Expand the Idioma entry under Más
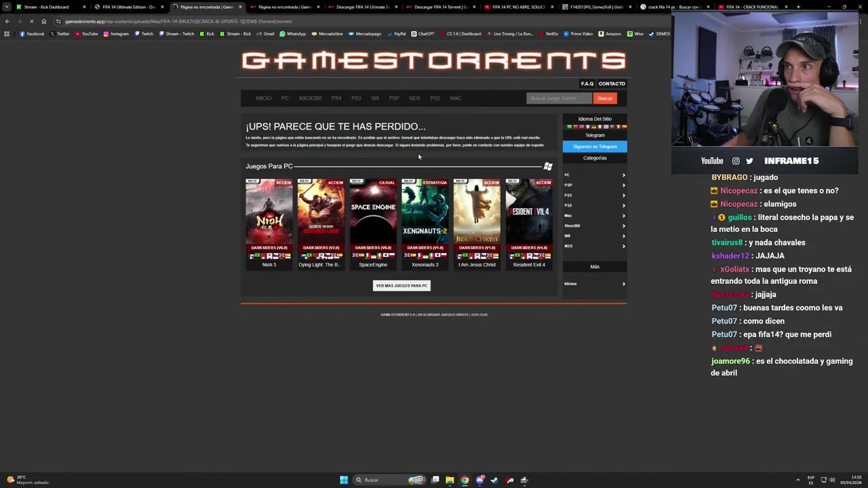868x488 pixels. point(595,283)
